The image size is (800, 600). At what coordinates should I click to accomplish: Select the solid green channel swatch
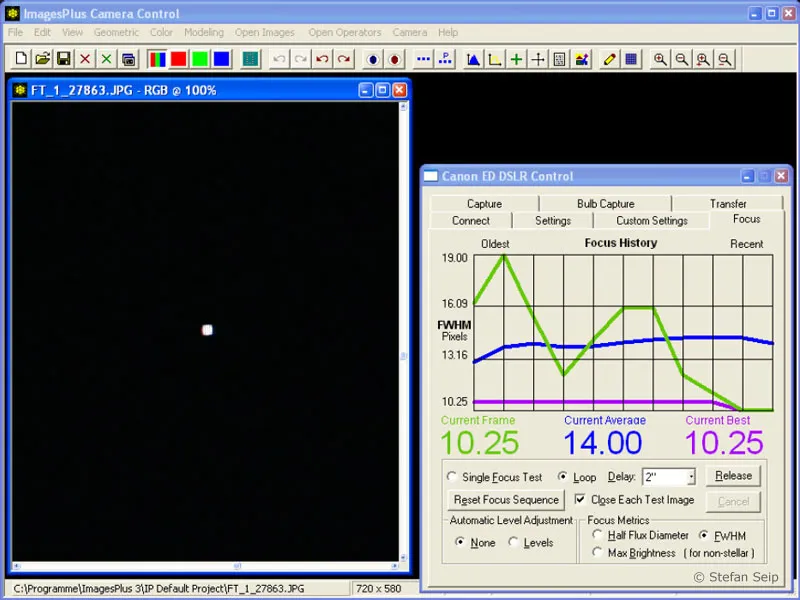point(200,59)
